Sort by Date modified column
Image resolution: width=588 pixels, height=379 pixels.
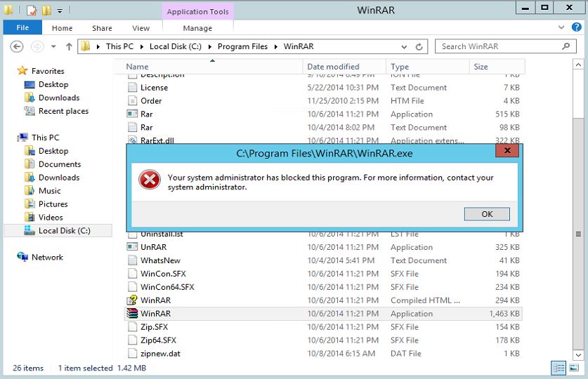[344, 67]
